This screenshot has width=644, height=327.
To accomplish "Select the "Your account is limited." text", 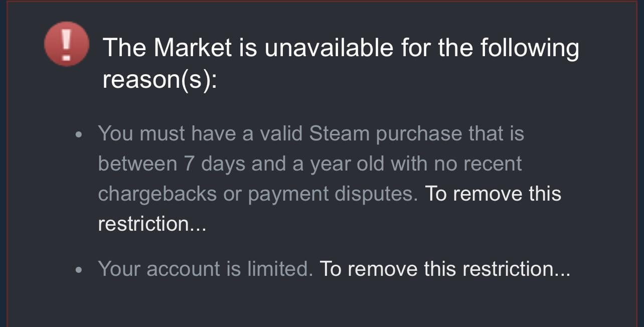I will pyautogui.click(x=205, y=269).
